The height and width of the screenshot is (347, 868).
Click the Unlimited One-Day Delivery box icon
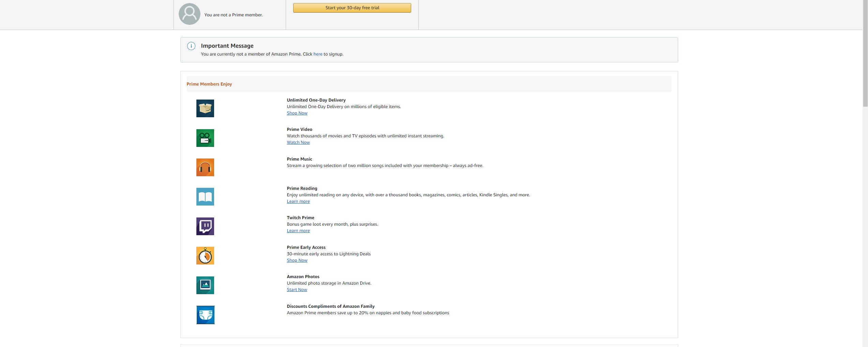tap(205, 108)
